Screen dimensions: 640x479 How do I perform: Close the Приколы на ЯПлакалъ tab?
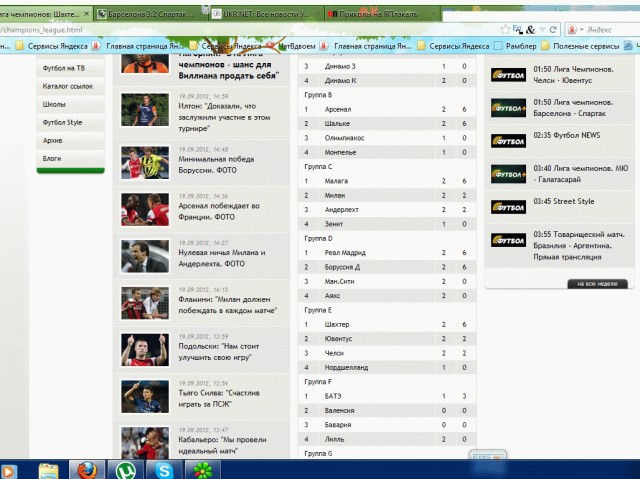(x=433, y=14)
